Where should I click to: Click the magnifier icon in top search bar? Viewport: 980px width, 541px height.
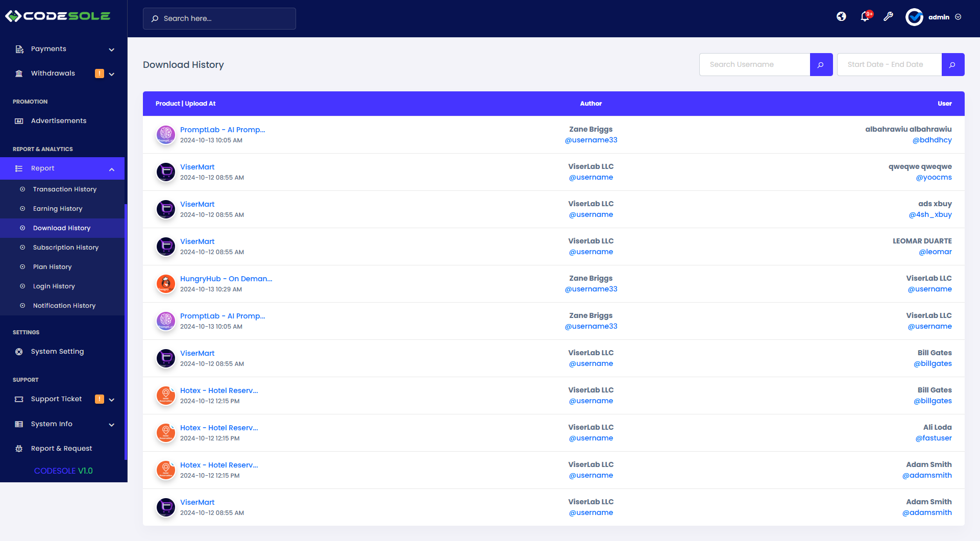(x=155, y=18)
